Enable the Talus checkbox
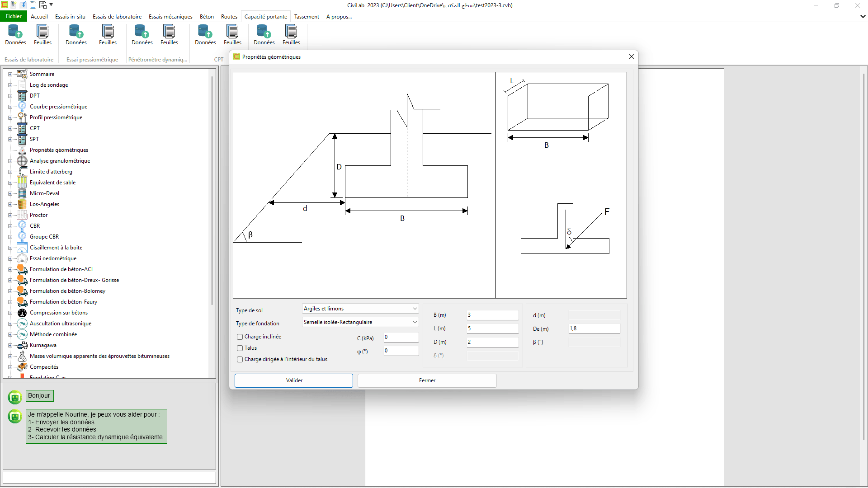The width and height of the screenshot is (868, 488). click(x=240, y=348)
